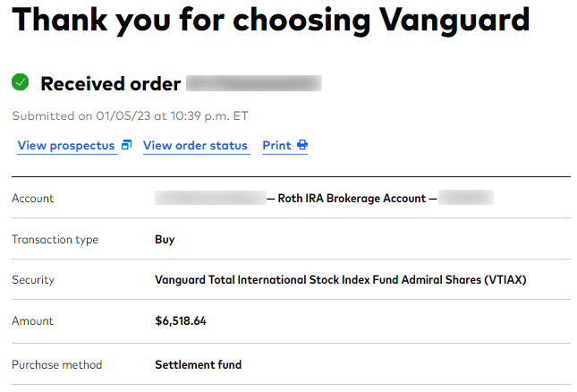Select the VTIAX security name
Screen dimensions: 577x392
341,280
